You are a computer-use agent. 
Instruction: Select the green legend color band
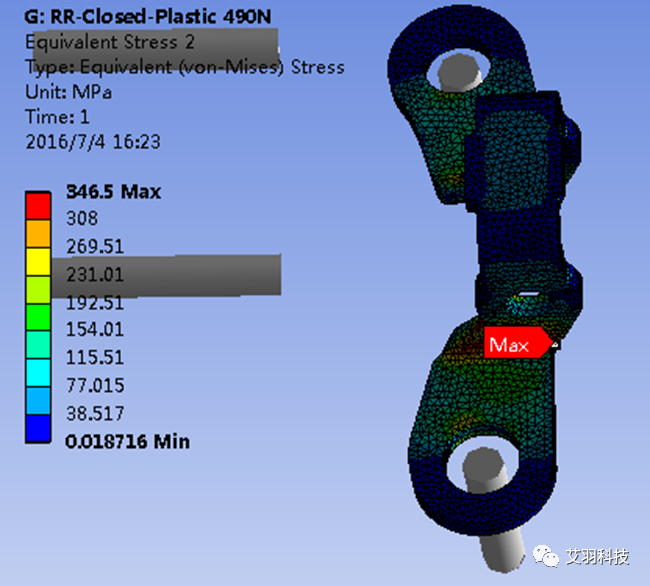(x=38, y=317)
